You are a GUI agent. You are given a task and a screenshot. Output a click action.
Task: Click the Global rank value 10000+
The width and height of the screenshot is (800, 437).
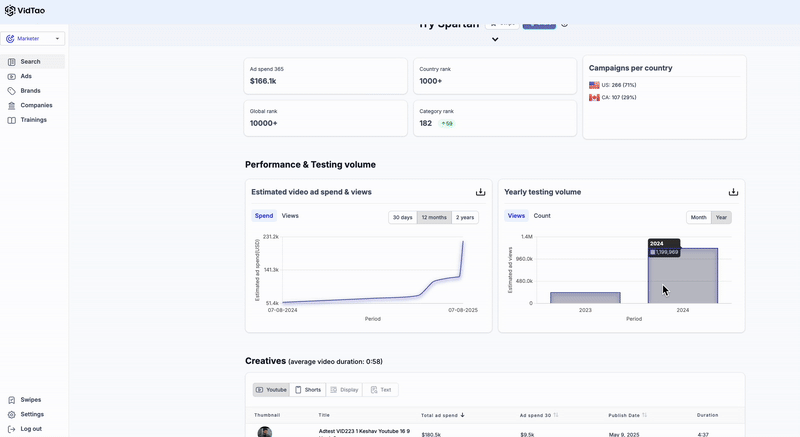coord(263,123)
